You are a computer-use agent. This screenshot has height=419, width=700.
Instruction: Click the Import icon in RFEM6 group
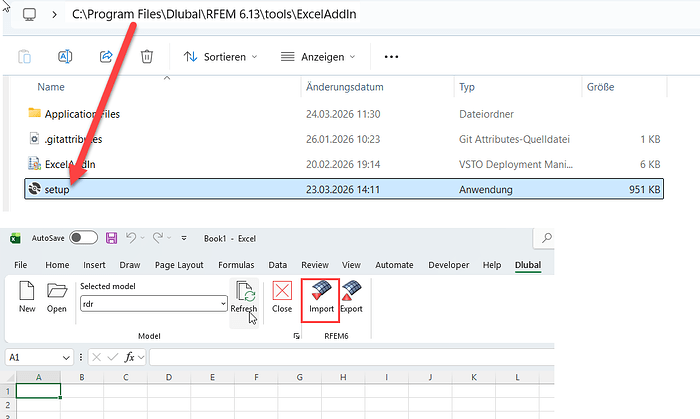pyautogui.click(x=321, y=291)
